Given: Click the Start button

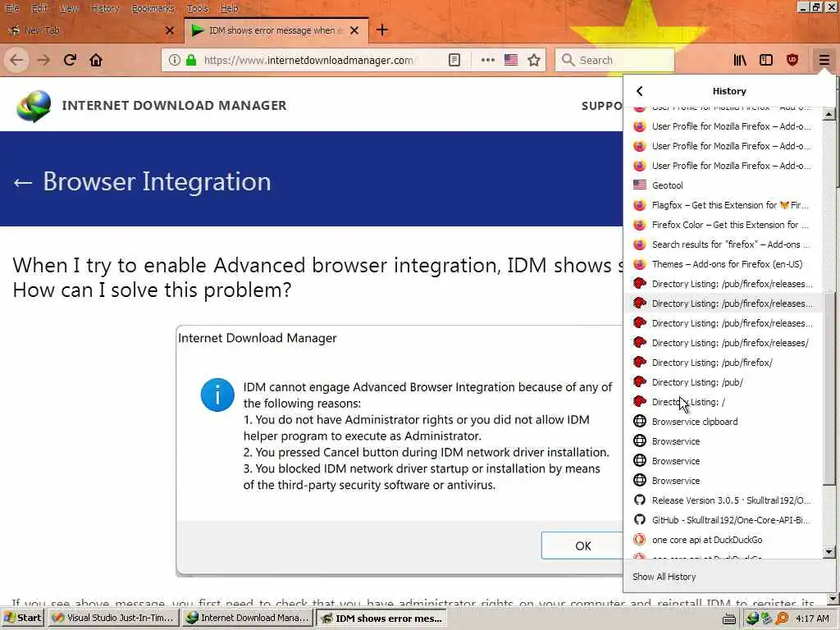Looking at the screenshot, I should 23,619.
